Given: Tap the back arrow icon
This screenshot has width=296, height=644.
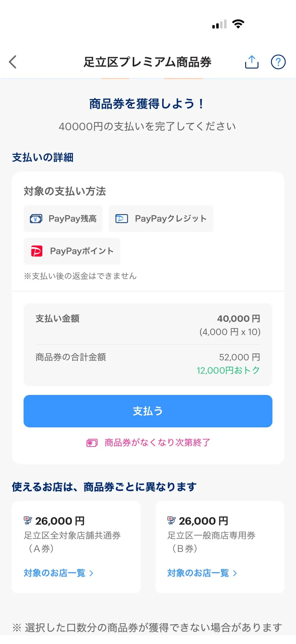Looking at the screenshot, I should coord(13,62).
